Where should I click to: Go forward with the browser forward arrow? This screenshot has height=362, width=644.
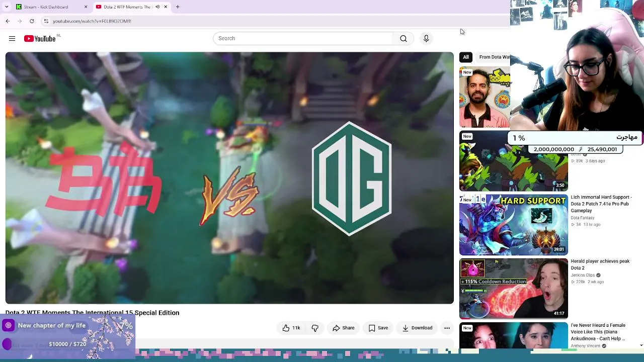pos(20,21)
